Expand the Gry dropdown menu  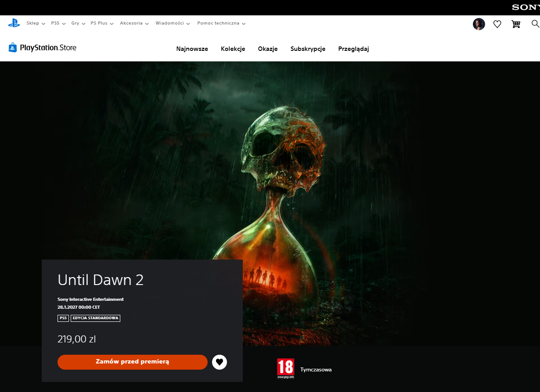(78, 23)
